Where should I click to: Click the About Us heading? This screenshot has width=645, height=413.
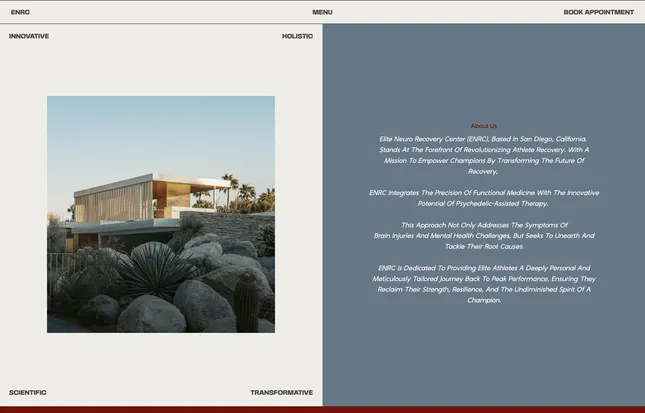[483, 126]
